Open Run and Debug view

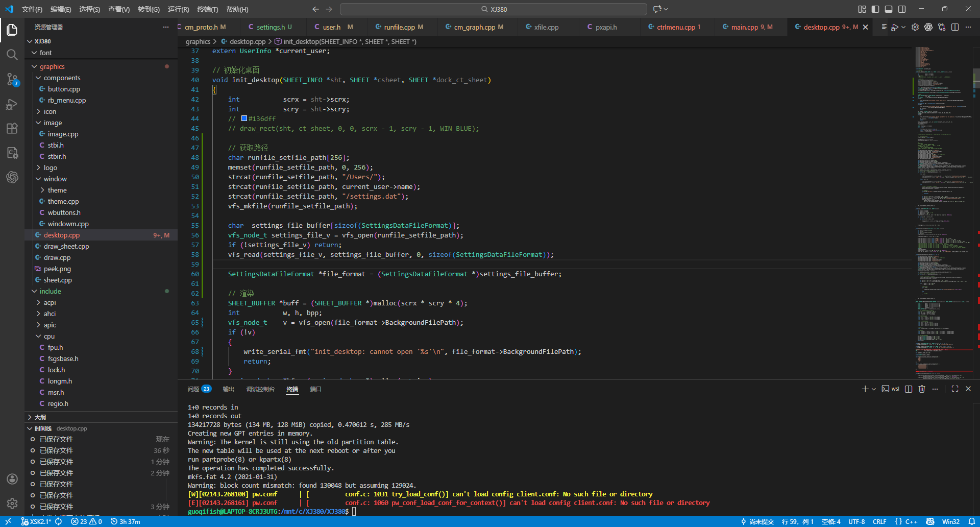12,104
